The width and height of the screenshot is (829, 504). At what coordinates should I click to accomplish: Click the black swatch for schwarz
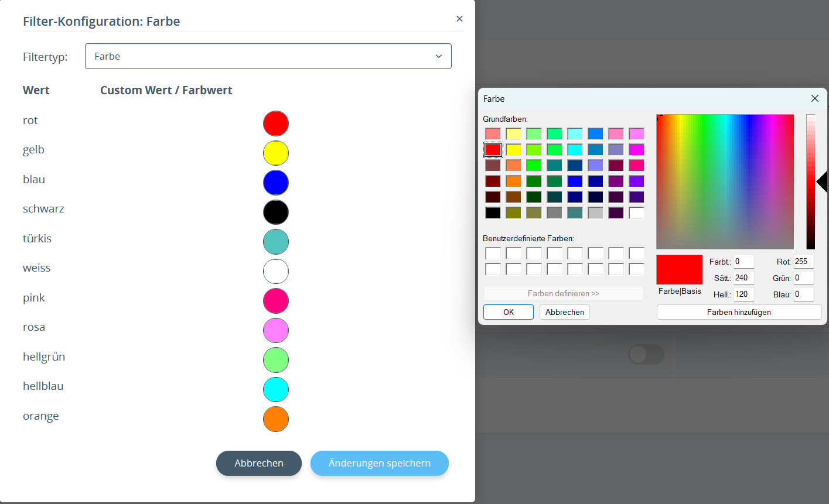pos(276,212)
